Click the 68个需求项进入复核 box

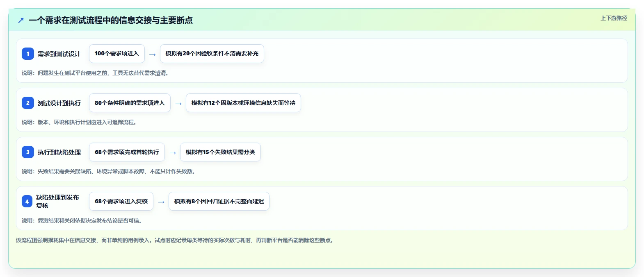point(121,201)
